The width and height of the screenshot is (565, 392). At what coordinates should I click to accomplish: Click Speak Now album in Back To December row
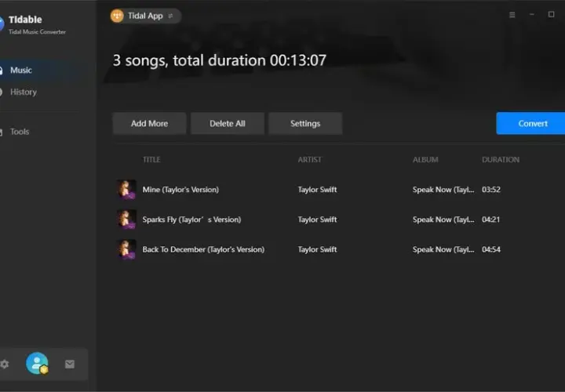[x=443, y=249]
